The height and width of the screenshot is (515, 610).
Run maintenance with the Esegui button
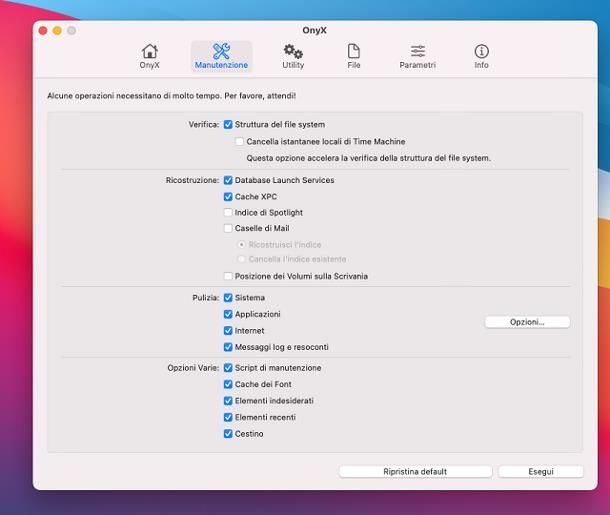coord(541,471)
